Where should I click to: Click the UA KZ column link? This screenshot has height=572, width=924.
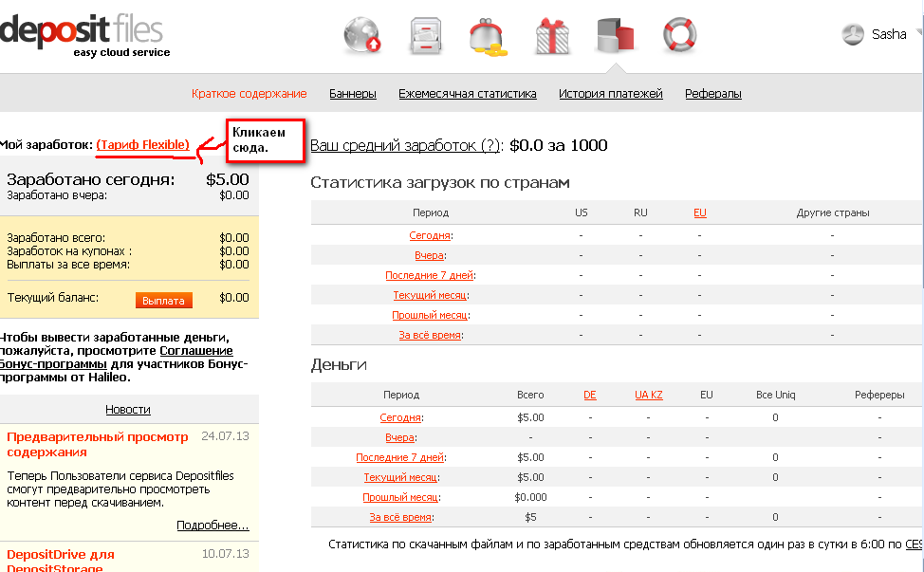(649, 395)
